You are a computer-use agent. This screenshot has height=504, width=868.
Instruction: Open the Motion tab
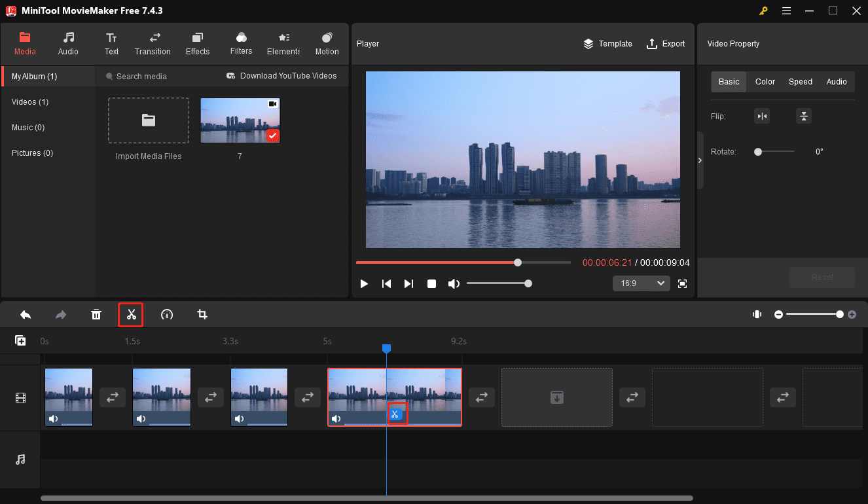pos(327,43)
